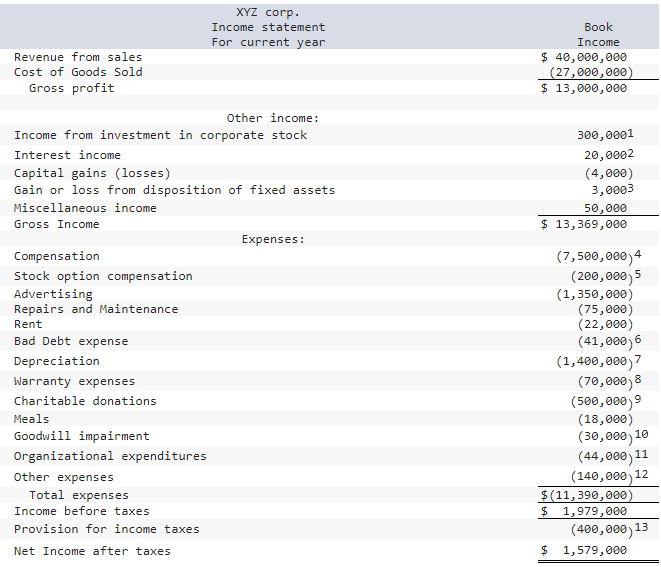
Task: Click the Book Income column header
Action: click(x=598, y=35)
